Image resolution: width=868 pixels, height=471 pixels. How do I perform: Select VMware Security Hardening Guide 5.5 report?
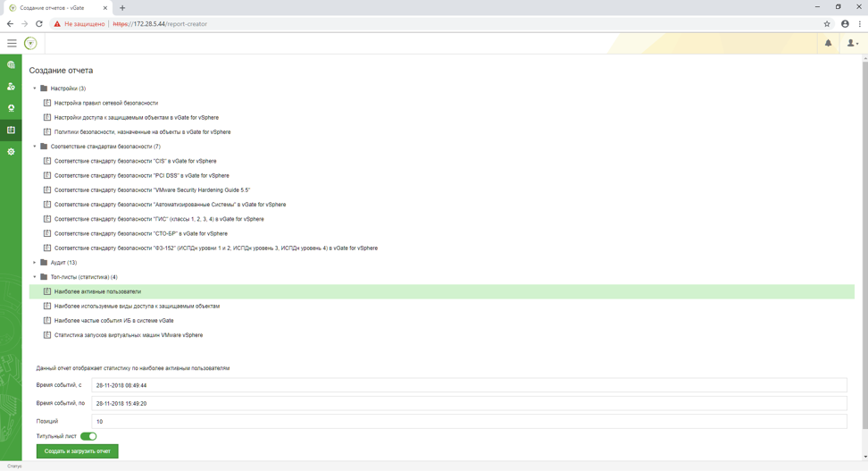[152, 190]
